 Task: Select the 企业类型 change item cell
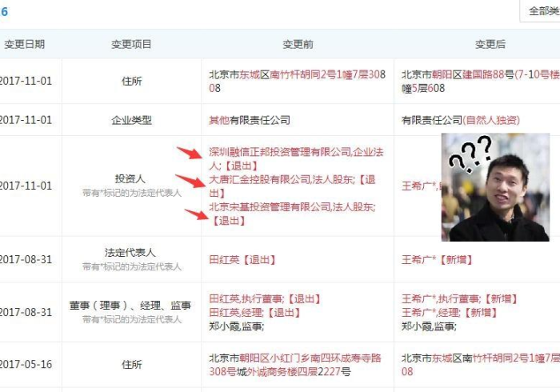(x=131, y=120)
